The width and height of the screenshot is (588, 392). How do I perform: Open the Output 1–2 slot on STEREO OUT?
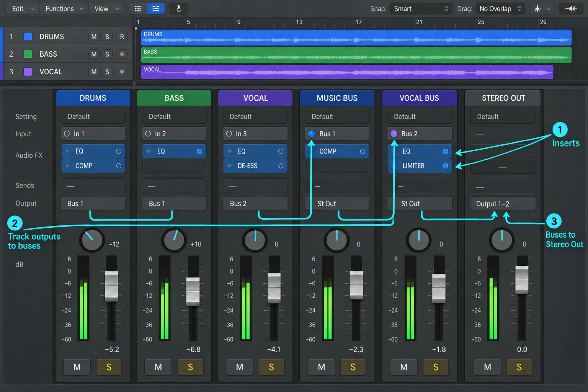pos(503,204)
